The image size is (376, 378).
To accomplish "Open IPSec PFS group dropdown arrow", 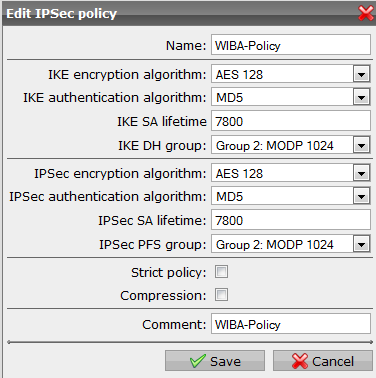I will [x=361, y=244].
